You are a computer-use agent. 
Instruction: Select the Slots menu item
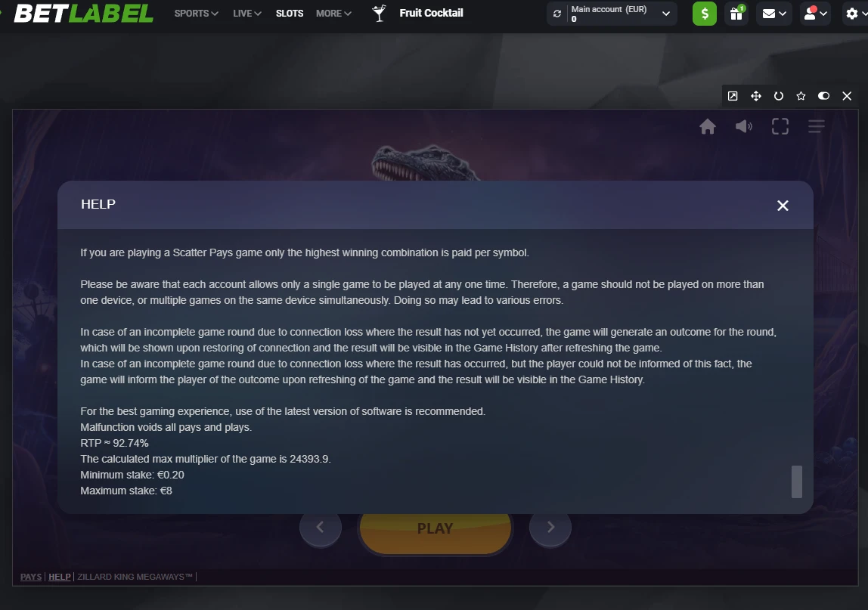pos(290,14)
